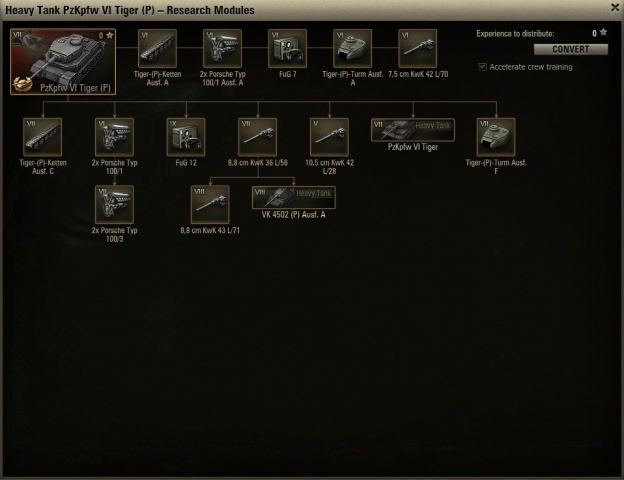Select the tier VI 2x Porsche Typ 100/1 engine icon
Viewport: 624px width, 480px height.
115,137
